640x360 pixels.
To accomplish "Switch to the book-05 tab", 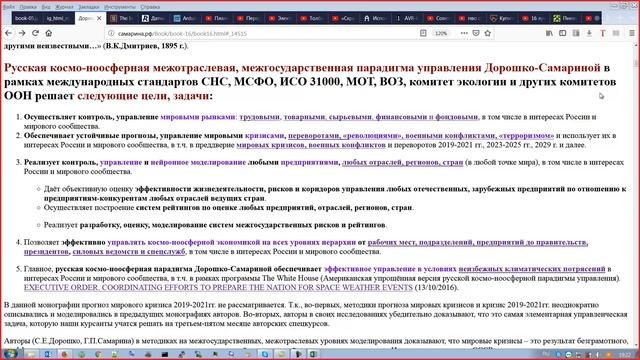I will click(26, 18).
